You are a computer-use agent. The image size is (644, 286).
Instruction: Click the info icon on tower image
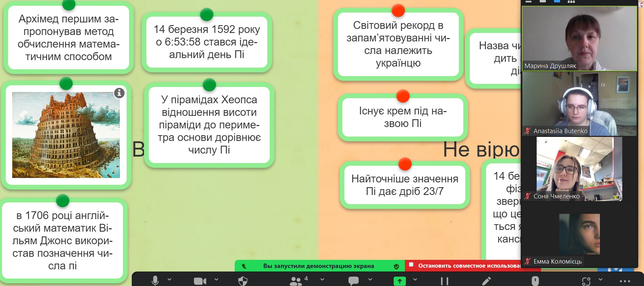tap(119, 93)
